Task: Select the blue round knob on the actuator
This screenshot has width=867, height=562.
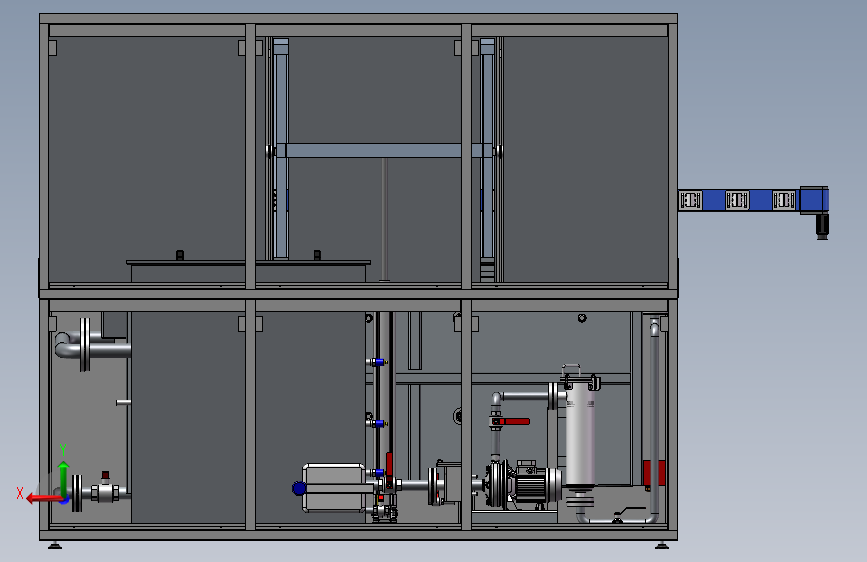Action: [x=299, y=488]
